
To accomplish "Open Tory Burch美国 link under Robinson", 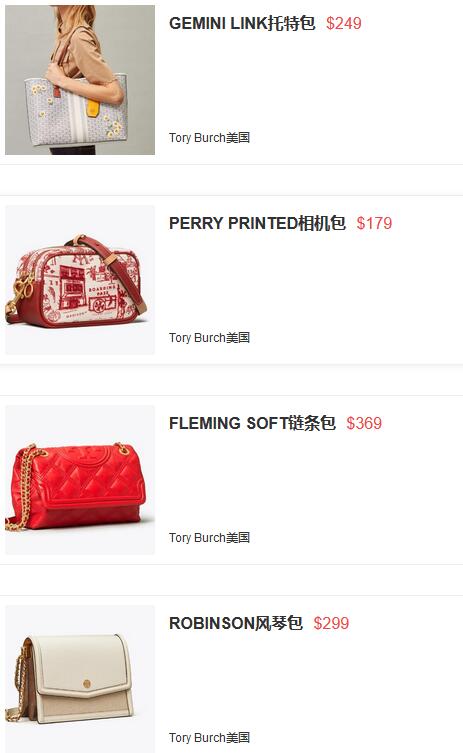I will [209, 738].
